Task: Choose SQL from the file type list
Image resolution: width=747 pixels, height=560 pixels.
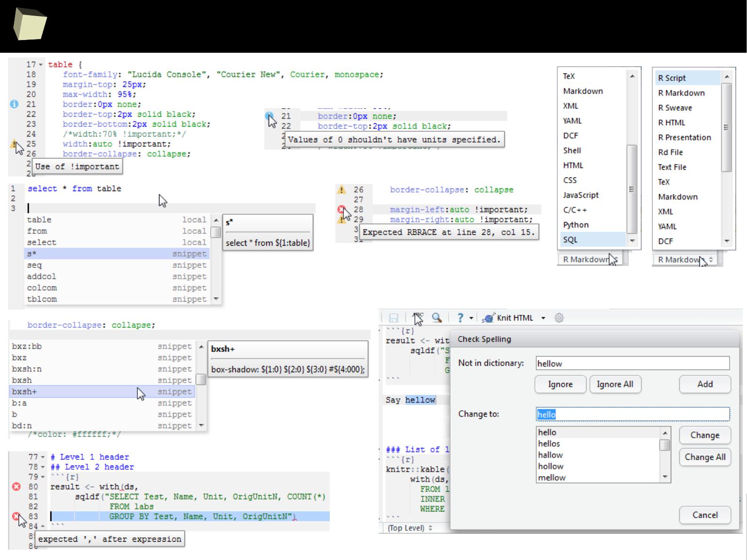Action: (592, 240)
